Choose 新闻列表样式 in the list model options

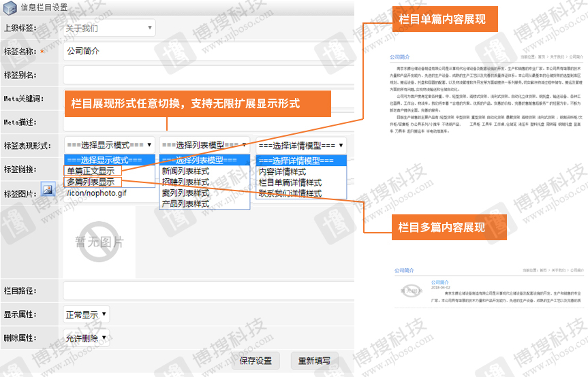185,171
